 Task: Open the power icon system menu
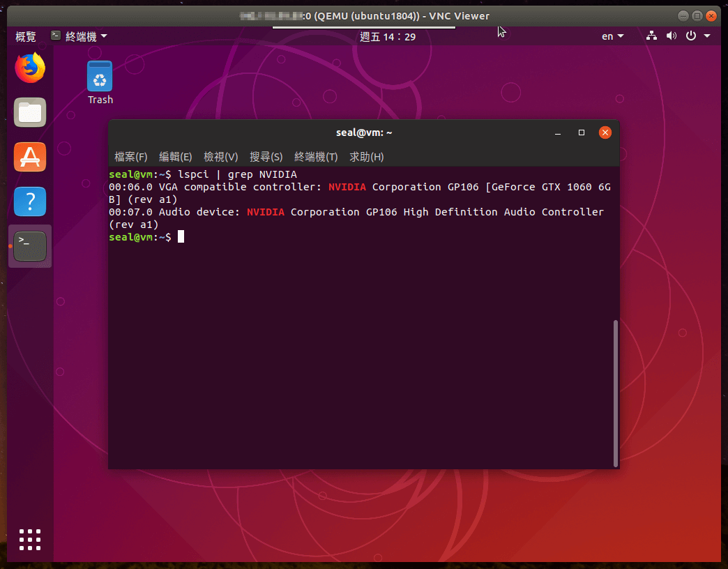tap(691, 36)
